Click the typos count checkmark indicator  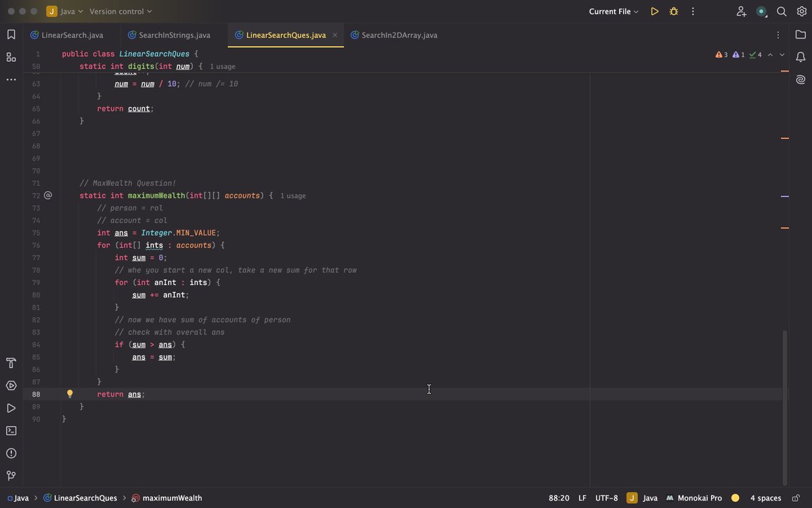(x=755, y=54)
